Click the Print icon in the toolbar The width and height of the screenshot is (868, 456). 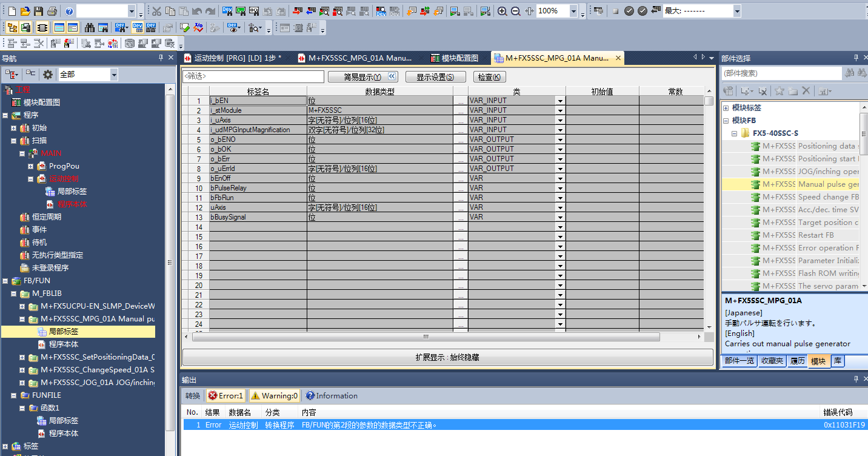pos(52,11)
